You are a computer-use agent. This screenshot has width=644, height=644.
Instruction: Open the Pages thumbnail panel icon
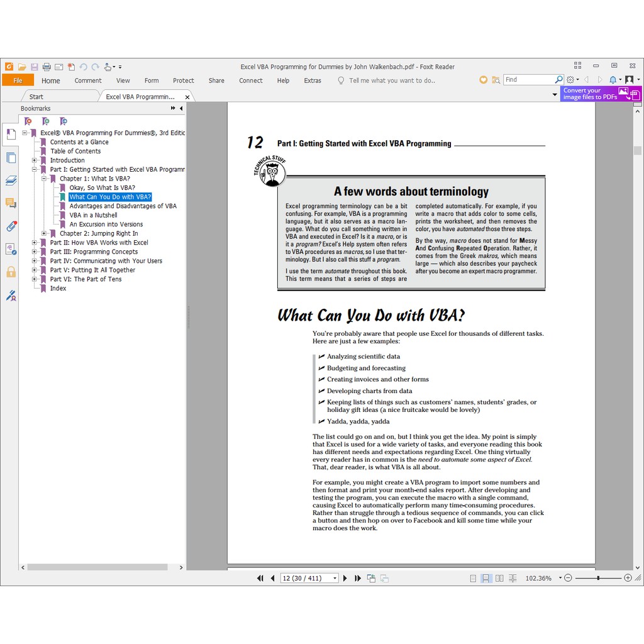[x=11, y=158]
